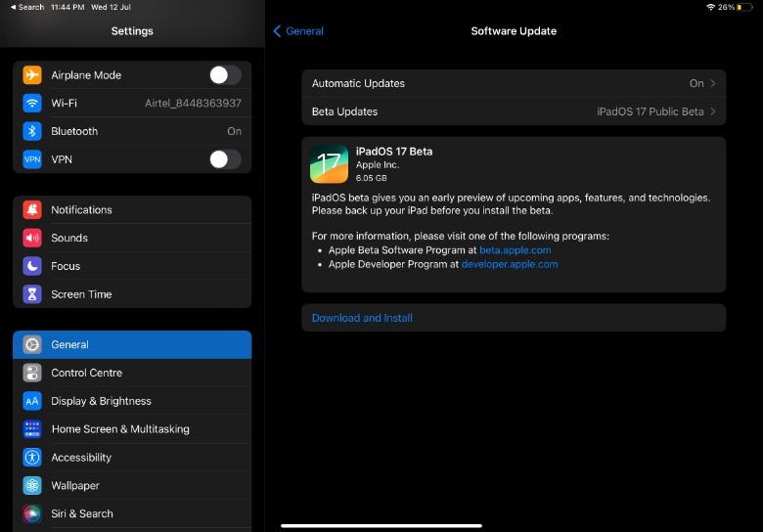Tap the iPadOS 17 app icon
The width and height of the screenshot is (763, 532).
329,164
